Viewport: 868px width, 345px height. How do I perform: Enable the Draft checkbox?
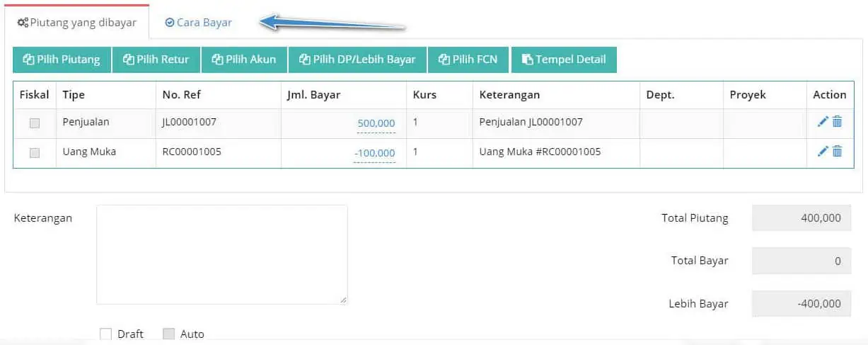coord(106,334)
